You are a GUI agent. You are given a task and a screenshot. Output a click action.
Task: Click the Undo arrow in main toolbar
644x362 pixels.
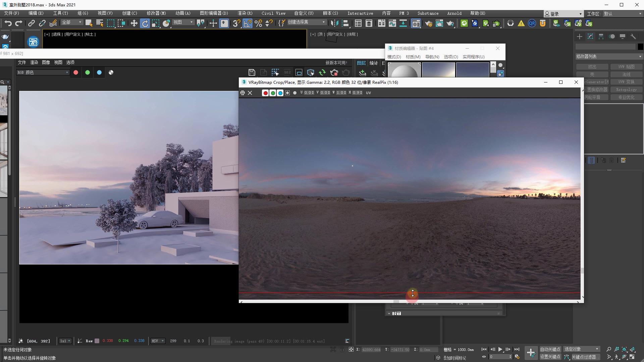coord(8,23)
